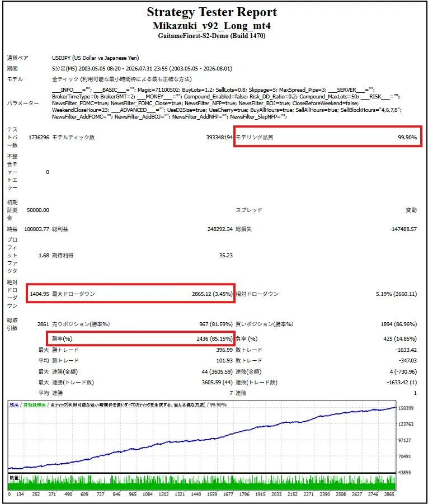Click the profit factor value 1.68
Image resolution: width=428 pixels, height=504 pixels.
coord(44,255)
